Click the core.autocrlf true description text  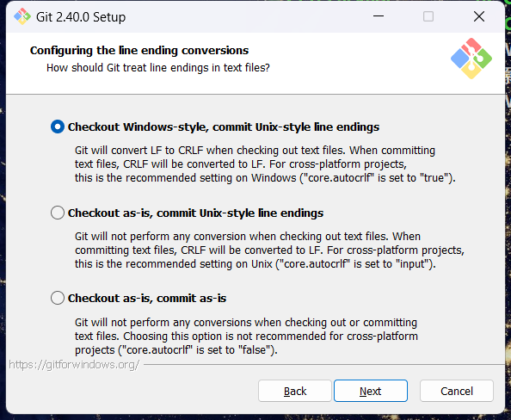(x=265, y=164)
